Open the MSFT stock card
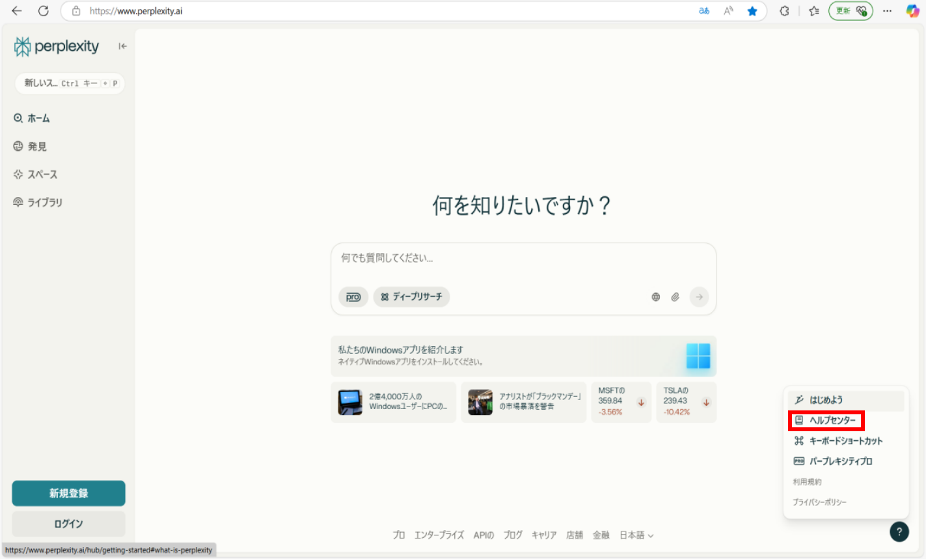Image resolution: width=926 pixels, height=560 pixels. pos(621,403)
